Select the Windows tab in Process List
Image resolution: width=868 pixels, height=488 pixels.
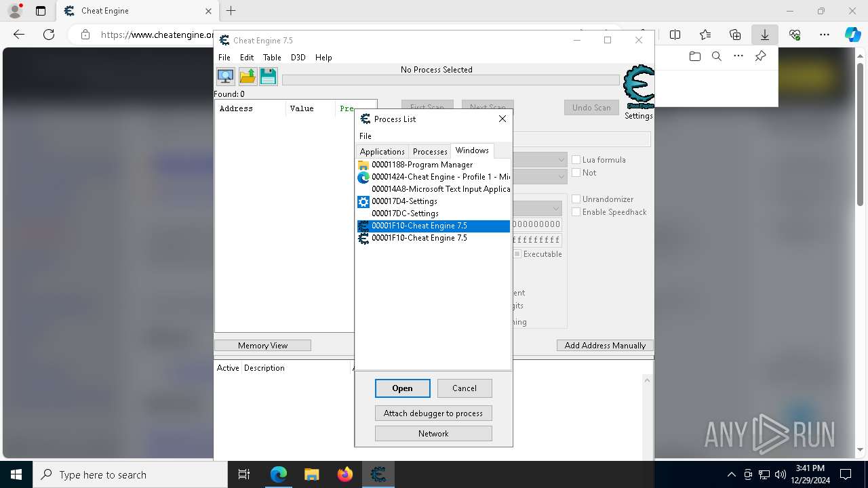(x=472, y=150)
